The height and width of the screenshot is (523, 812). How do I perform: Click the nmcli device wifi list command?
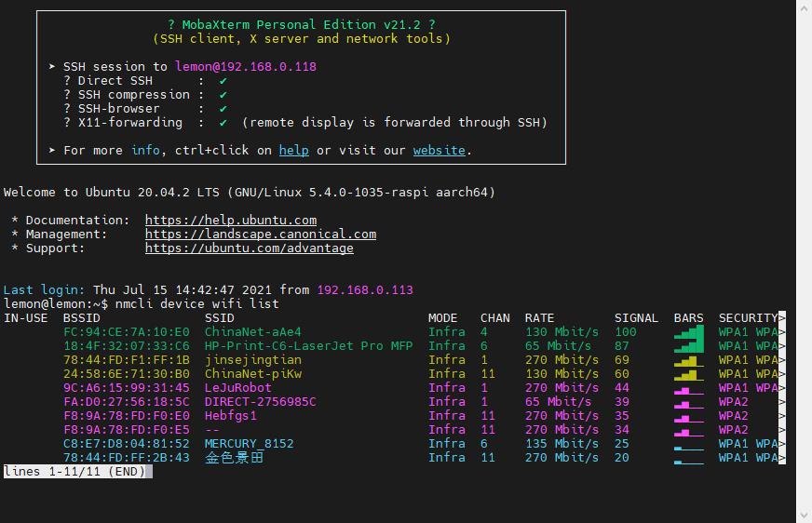pyautogui.click(x=196, y=303)
